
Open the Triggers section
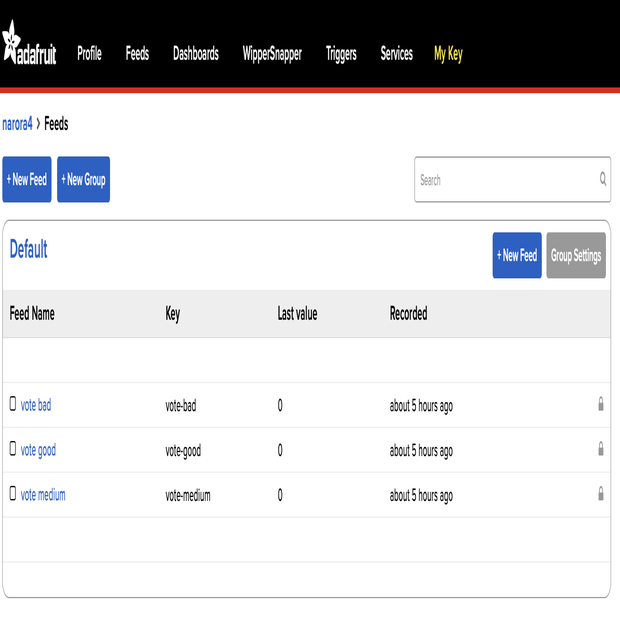(341, 54)
